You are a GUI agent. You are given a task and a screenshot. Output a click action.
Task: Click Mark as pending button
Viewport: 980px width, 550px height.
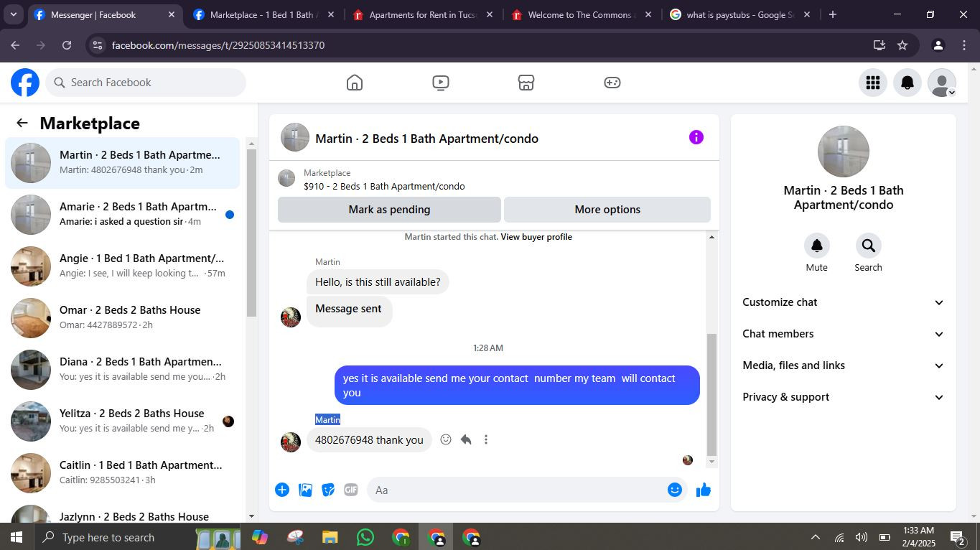[x=389, y=210]
